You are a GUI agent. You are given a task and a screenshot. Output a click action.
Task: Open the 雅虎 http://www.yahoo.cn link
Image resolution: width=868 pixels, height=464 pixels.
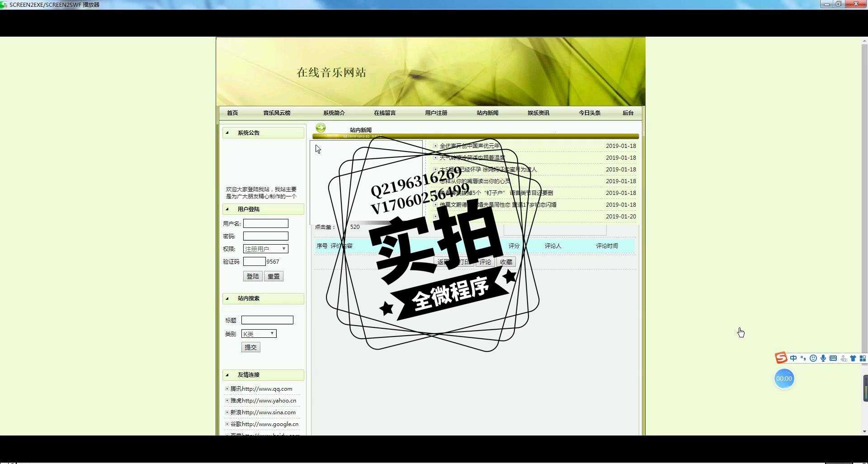click(x=263, y=401)
